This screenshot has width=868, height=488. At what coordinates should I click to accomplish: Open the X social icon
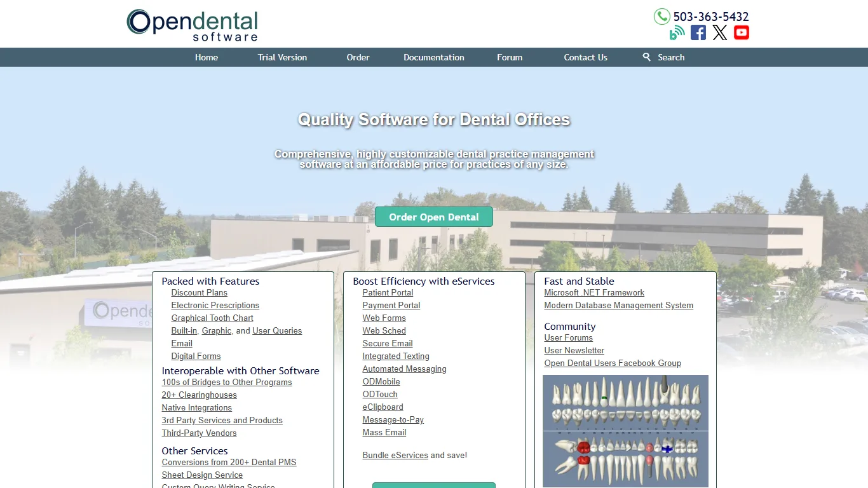(720, 32)
